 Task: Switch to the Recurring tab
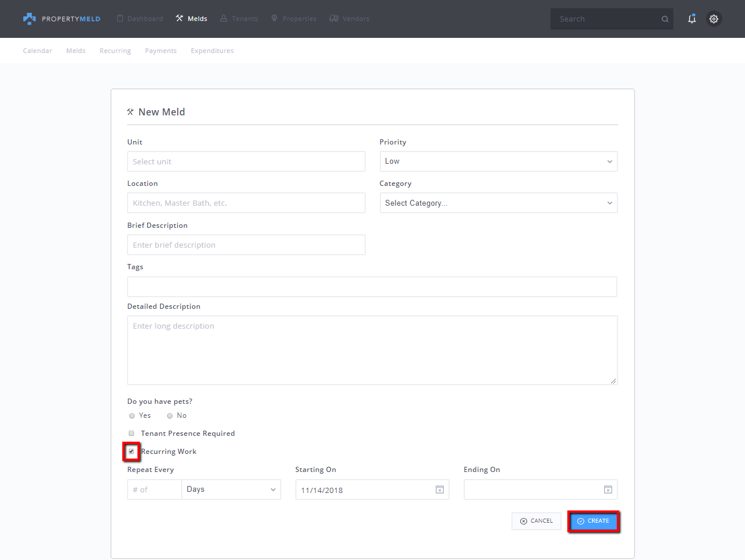[115, 51]
